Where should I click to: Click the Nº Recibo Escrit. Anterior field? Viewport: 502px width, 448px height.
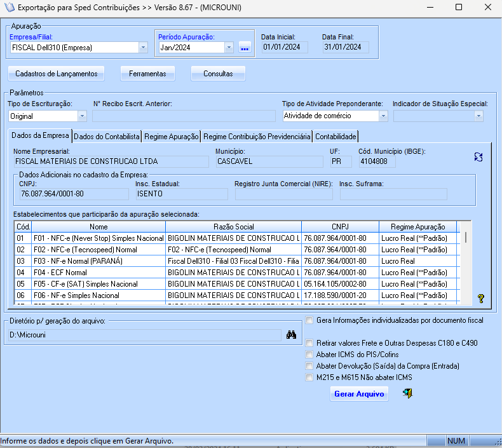point(184,116)
